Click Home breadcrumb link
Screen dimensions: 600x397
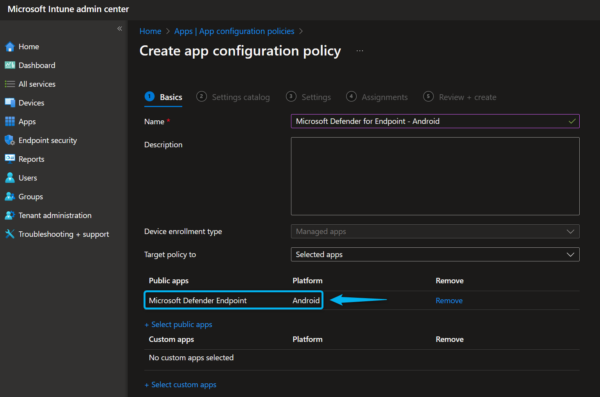(150, 31)
